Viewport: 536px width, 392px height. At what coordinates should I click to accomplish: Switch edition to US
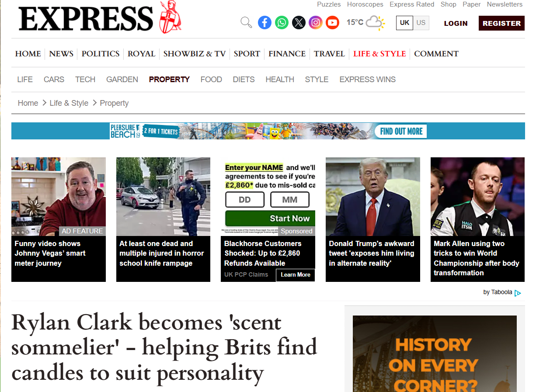point(421,23)
